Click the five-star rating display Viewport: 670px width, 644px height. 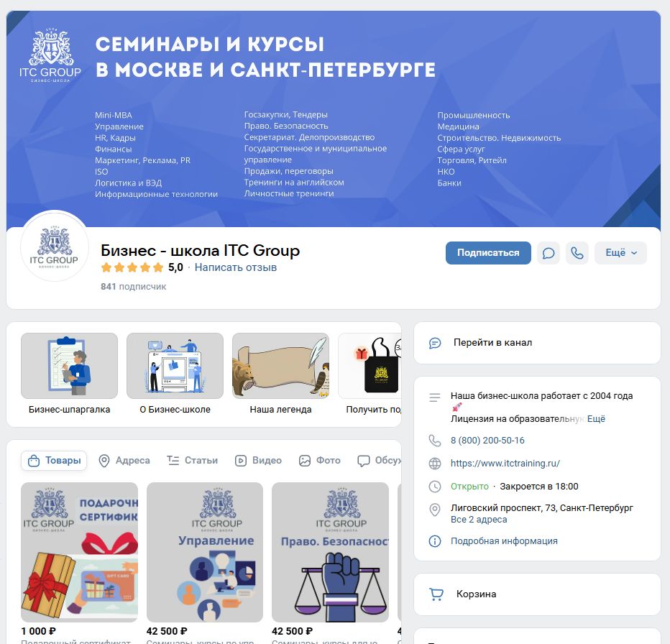[132, 267]
